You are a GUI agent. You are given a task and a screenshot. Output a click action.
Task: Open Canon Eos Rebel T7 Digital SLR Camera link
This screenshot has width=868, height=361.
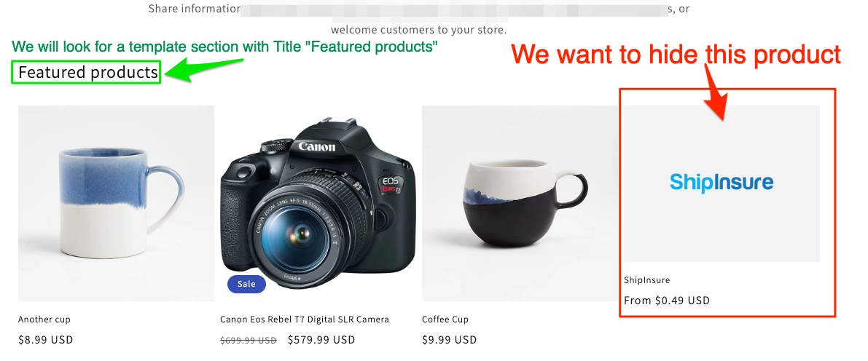click(305, 320)
